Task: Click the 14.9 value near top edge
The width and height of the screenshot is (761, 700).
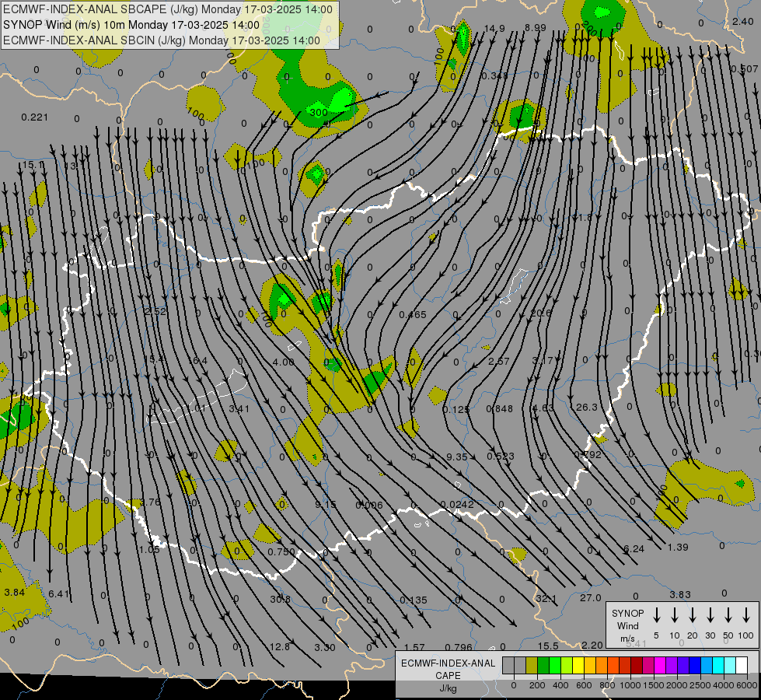Action: 494,29
